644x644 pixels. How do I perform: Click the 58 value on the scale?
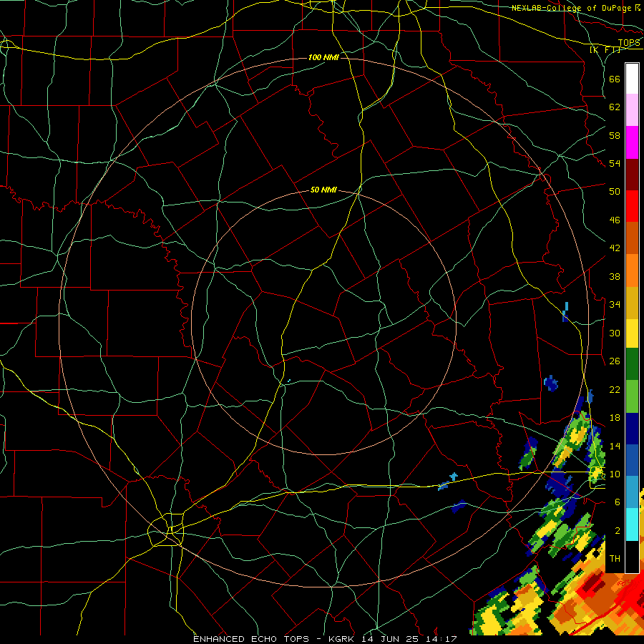click(615, 135)
